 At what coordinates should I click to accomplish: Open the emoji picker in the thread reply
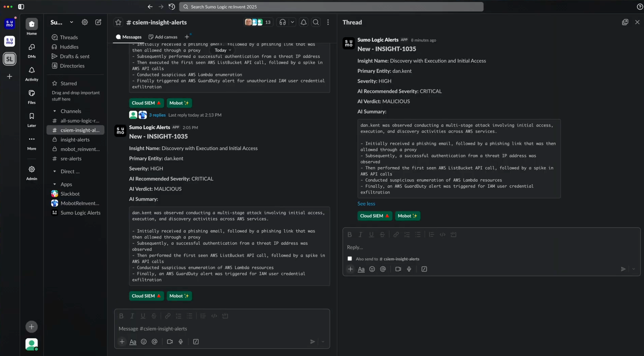coord(372,269)
